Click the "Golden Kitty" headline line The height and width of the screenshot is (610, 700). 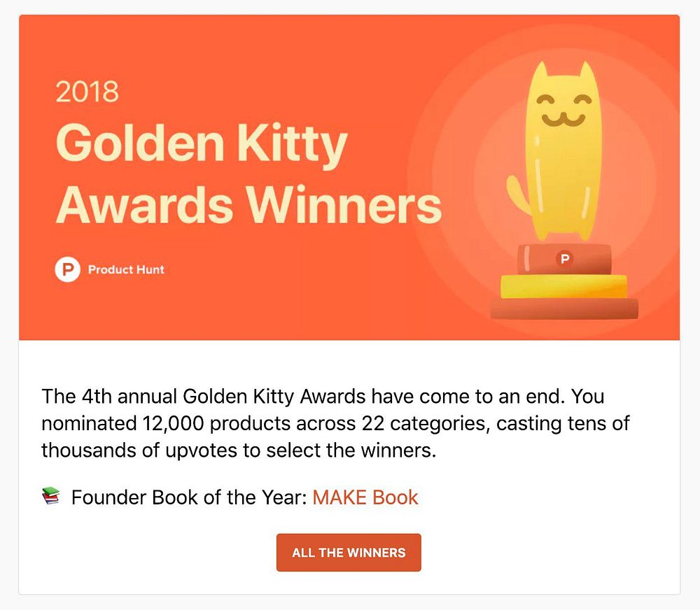coord(202,144)
